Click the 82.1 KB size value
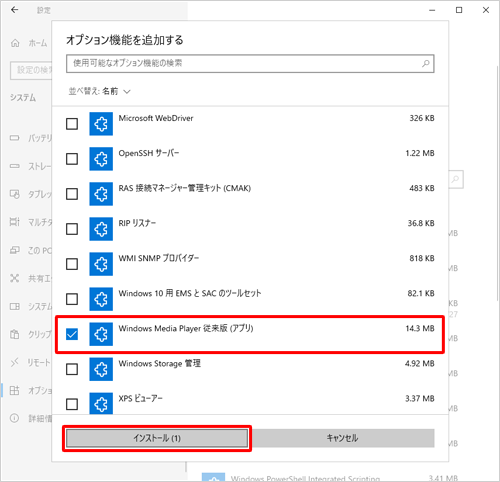The width and height of the screenshot is (500, 482). (421, 293)
